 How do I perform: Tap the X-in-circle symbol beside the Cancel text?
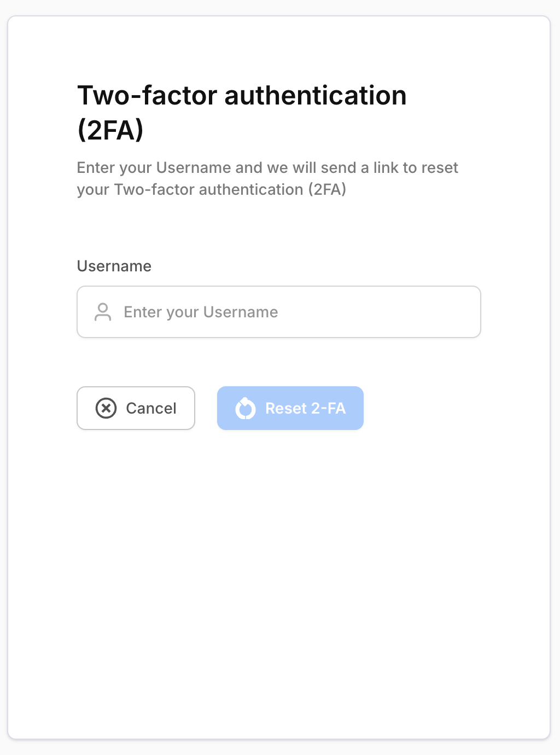tap(106, 408)
